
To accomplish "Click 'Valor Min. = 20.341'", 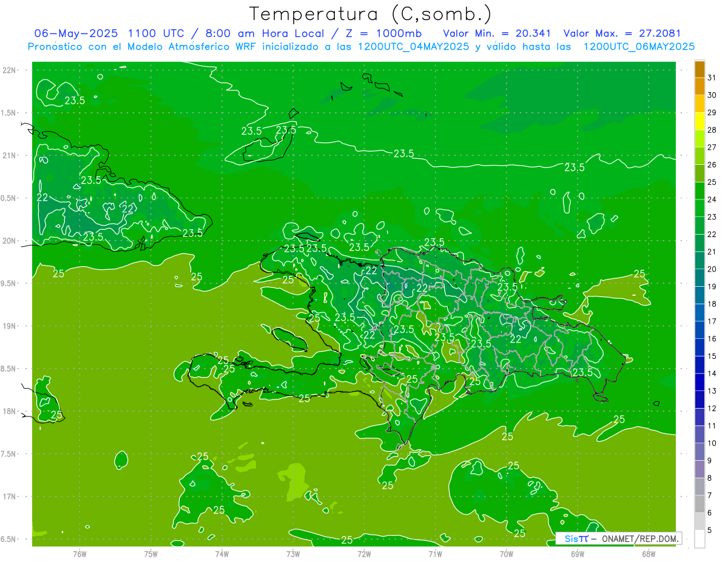I will click(x=497, y=33).
